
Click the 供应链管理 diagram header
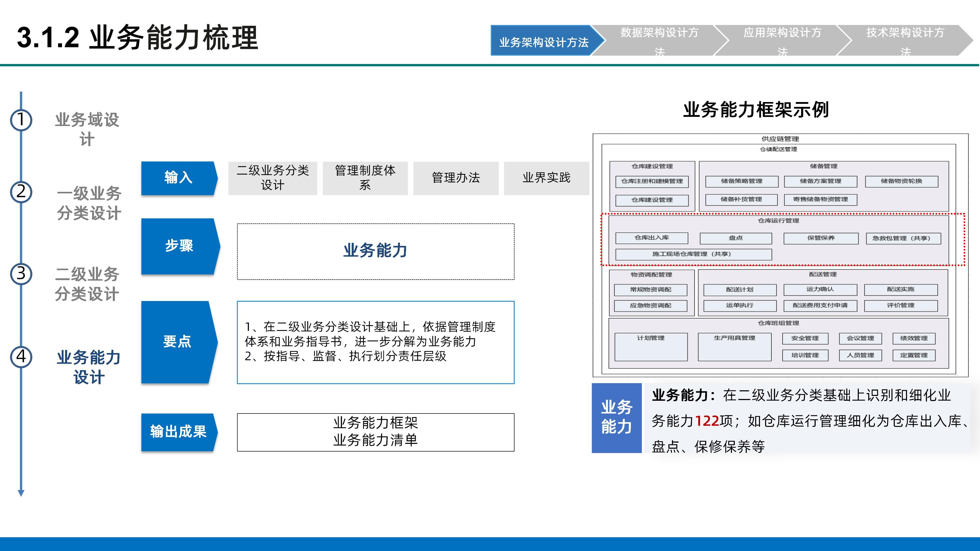tap(780, 139)
